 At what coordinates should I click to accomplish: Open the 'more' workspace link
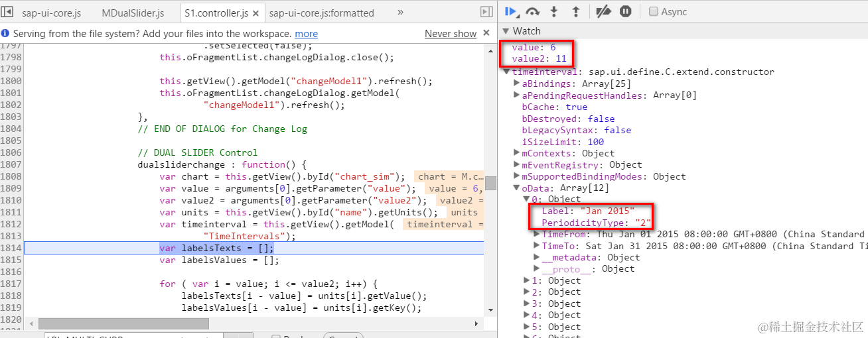pyautogui.click(x=306, y=34)
